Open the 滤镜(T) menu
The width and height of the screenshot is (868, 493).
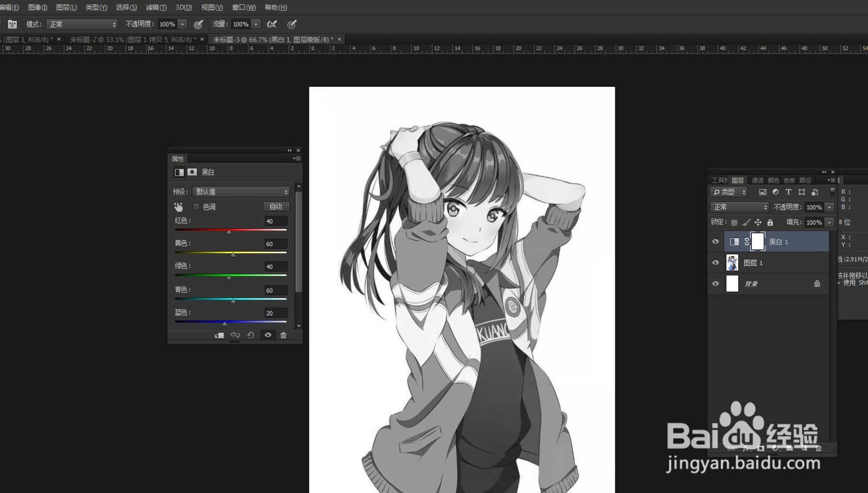point(156,8)
